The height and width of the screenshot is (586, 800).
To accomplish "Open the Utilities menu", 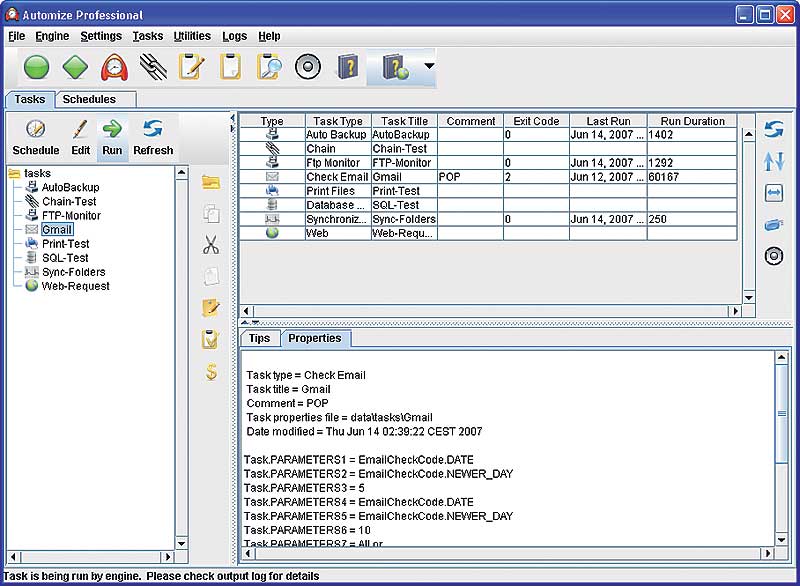I will pos(192,36).
